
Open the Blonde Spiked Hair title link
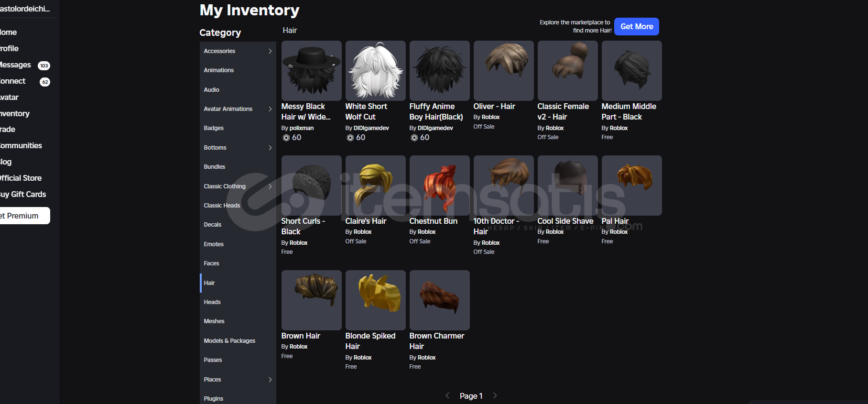370,341
